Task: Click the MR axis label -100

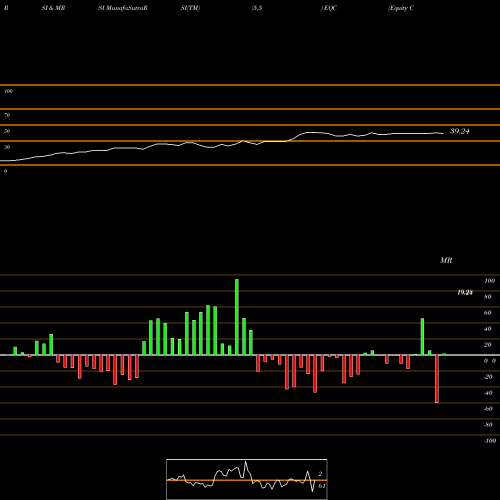Action: click(490, 441)
